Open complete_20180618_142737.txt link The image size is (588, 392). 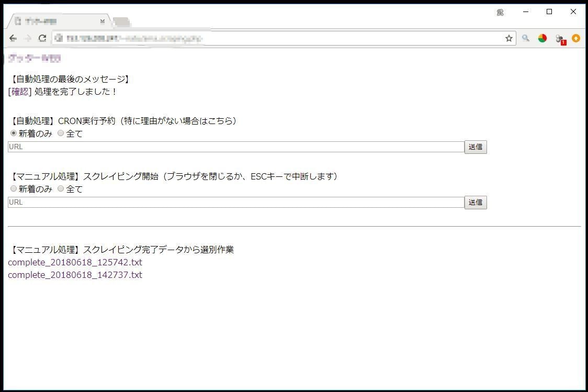[x=75, y=275]
